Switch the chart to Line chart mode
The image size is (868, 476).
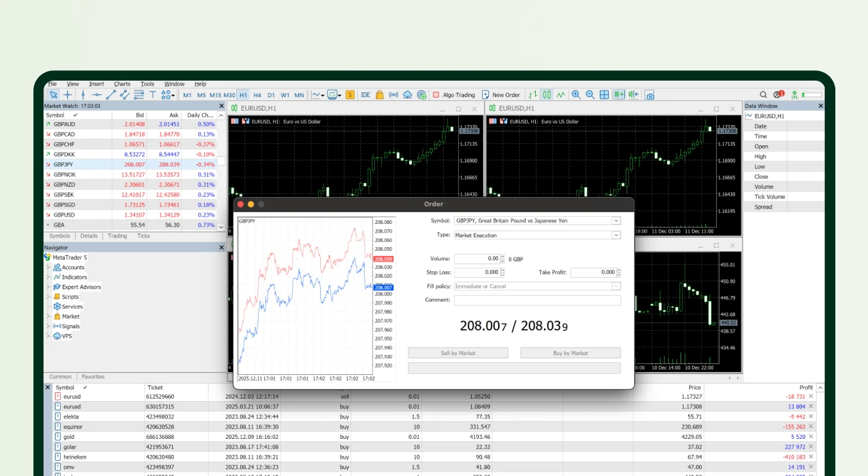click(562, 94)
